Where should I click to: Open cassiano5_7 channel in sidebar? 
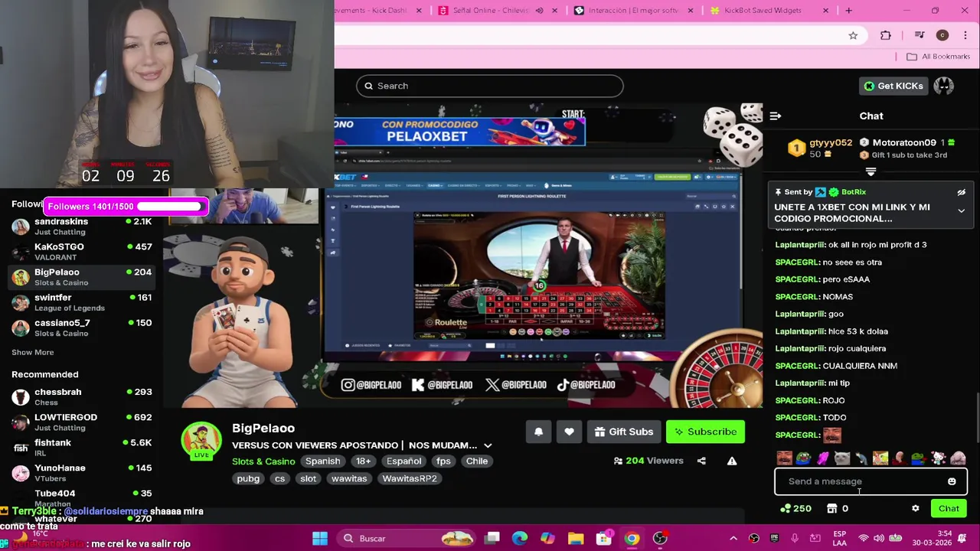pyautogui.click(x=82, y=328)
